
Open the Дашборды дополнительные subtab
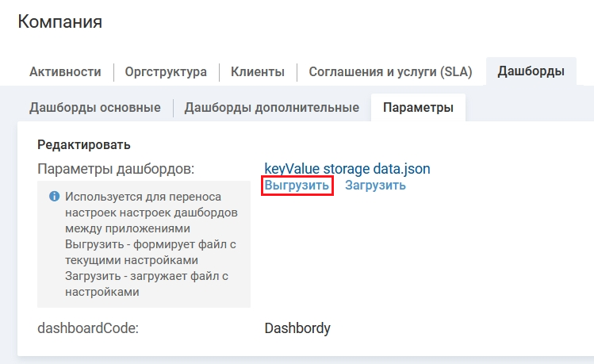click(271, 108)
